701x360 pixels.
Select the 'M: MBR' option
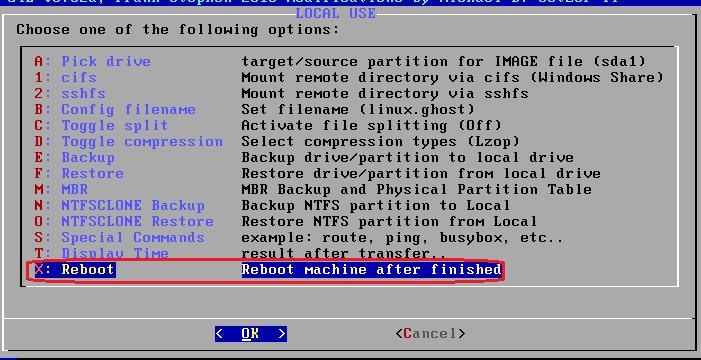[61, 190]
